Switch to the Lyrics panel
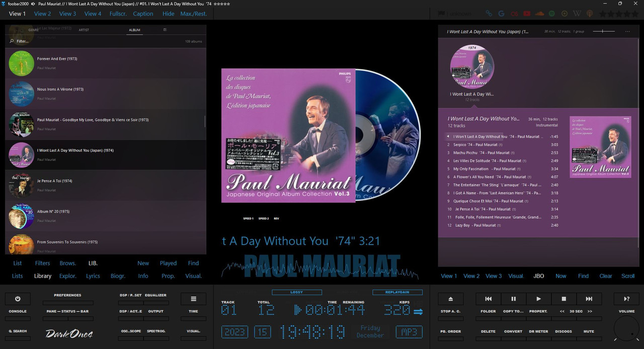The height and width of the screenshot is (349, 644). tap(93, 276)
